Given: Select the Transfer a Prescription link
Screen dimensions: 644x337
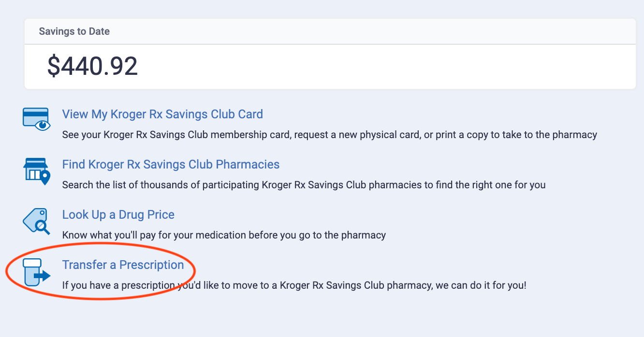Looking at the screenshot, I should coord(123,265).
